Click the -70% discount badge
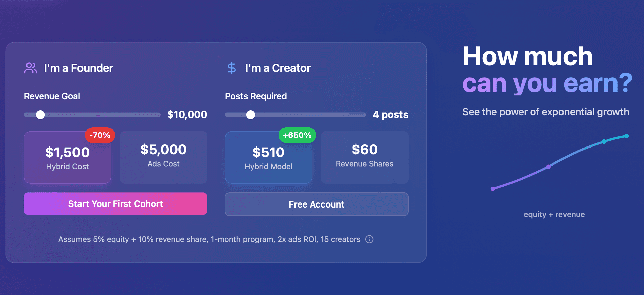The height and width of the screenshot is (295, 644). (100, 135)
